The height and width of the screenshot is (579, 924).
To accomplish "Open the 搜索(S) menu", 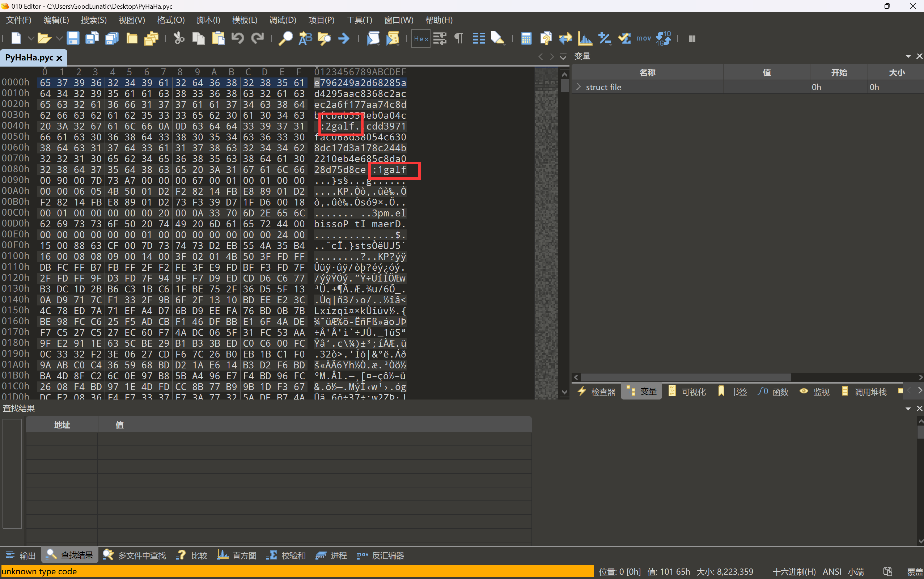I will 94,20.
